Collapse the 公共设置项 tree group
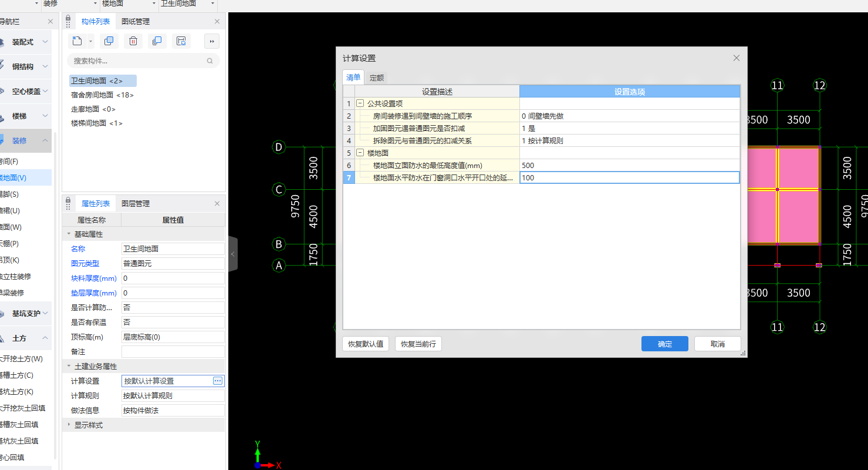 coord(360,103)
